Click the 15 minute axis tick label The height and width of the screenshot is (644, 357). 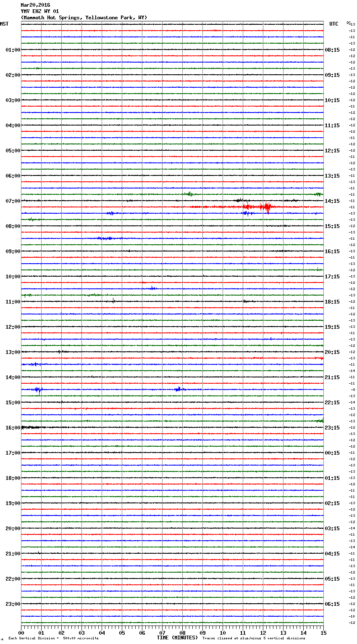(x=323, y=633)
